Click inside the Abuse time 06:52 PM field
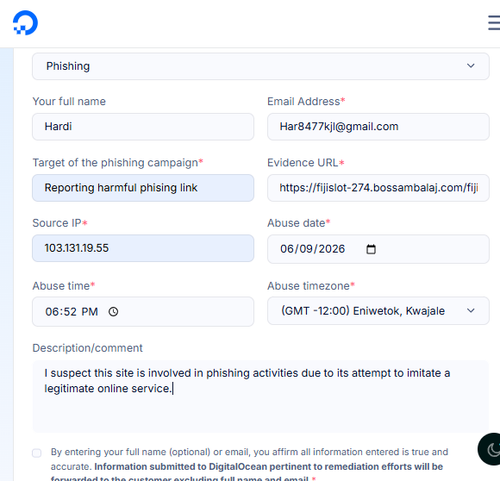The width and height of the screenshot is (500, 481). (143, 312)
